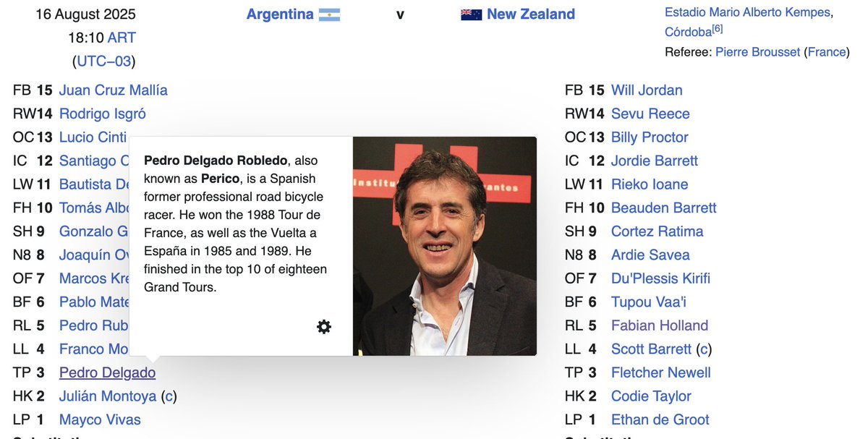Image resolution: width=868 pixels, height=439 pixels.
Task: Click the '16 August 2025' match date
Action: pyautogui.click(x=85, y=14)
